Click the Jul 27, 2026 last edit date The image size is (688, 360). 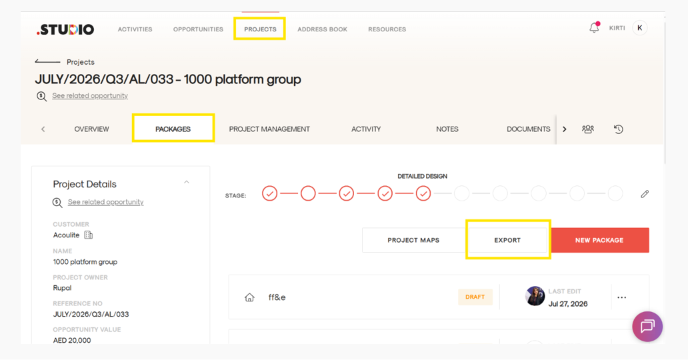tap(568, 304)
